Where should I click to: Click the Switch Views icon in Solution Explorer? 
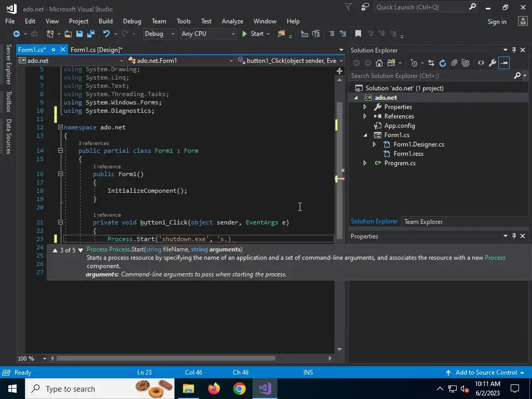pos(391,63)
